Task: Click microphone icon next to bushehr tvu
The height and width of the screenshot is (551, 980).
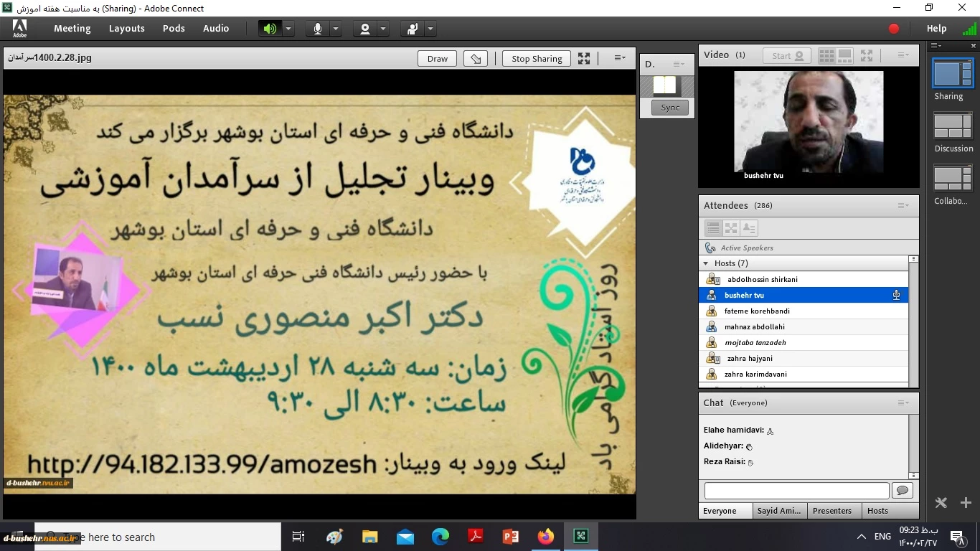Action: [896, 295]
